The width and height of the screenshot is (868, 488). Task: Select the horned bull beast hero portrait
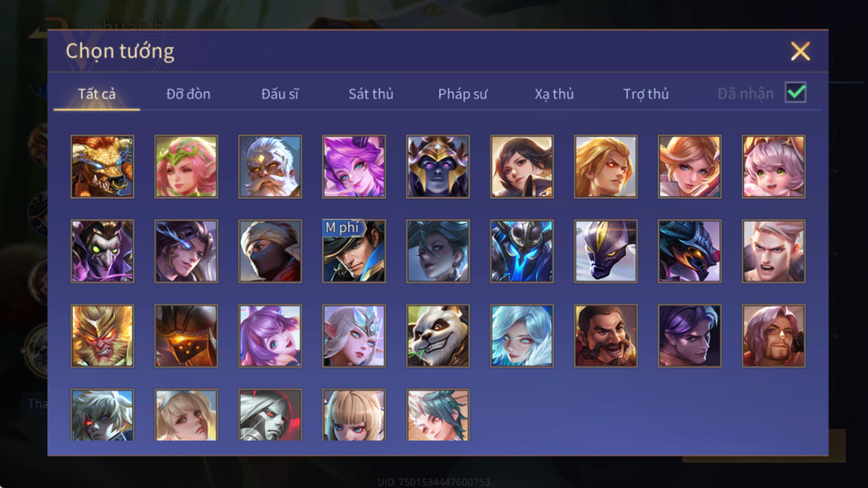coord(102,167)
